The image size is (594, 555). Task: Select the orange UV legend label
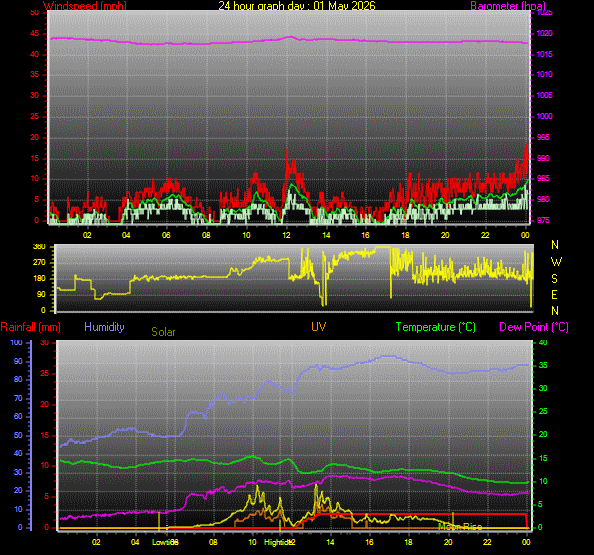[x=319, y=327]
